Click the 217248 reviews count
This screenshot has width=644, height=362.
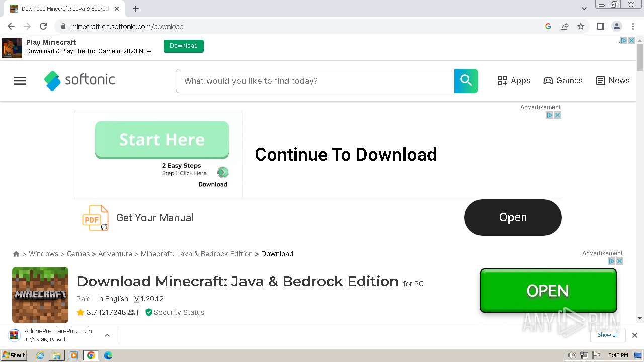[119, 312]
